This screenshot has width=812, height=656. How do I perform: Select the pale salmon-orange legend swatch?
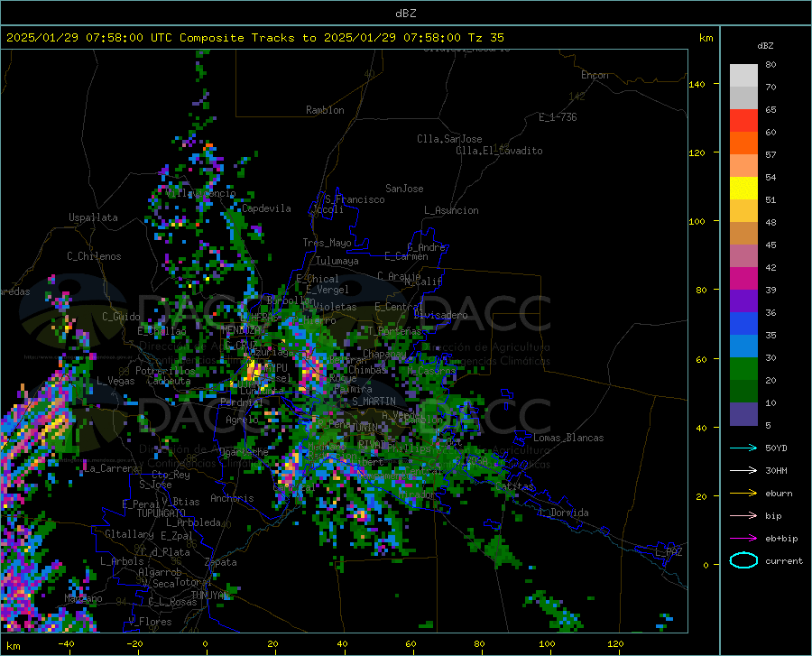click(x=743, y=166)
